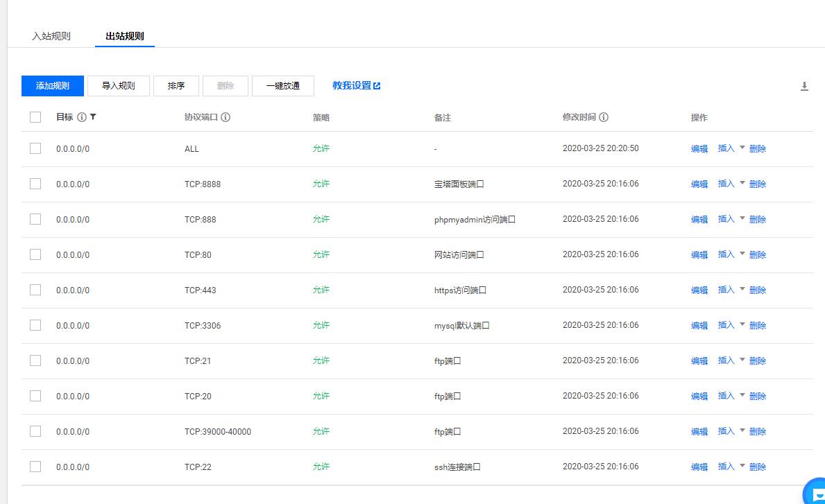Click 编辑 for the TCP:80 rule

click(x=699, y=254)
